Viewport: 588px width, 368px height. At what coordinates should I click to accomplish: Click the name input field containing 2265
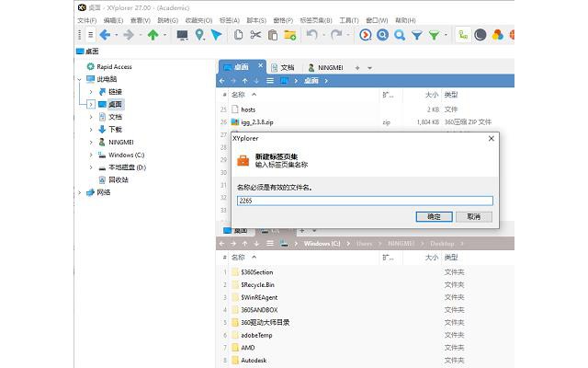[x=365, y=201]
